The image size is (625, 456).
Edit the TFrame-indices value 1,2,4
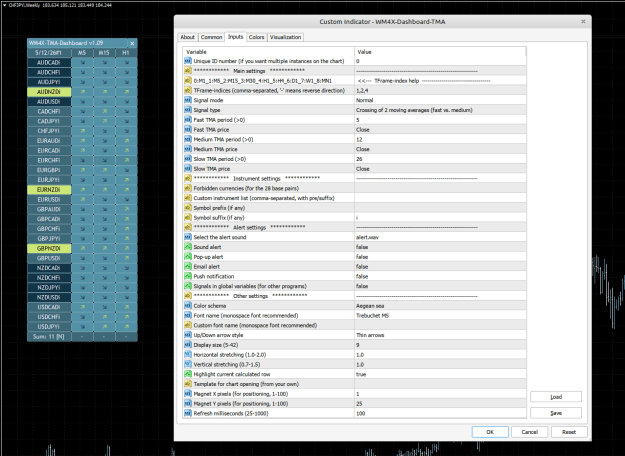point(440,90)
